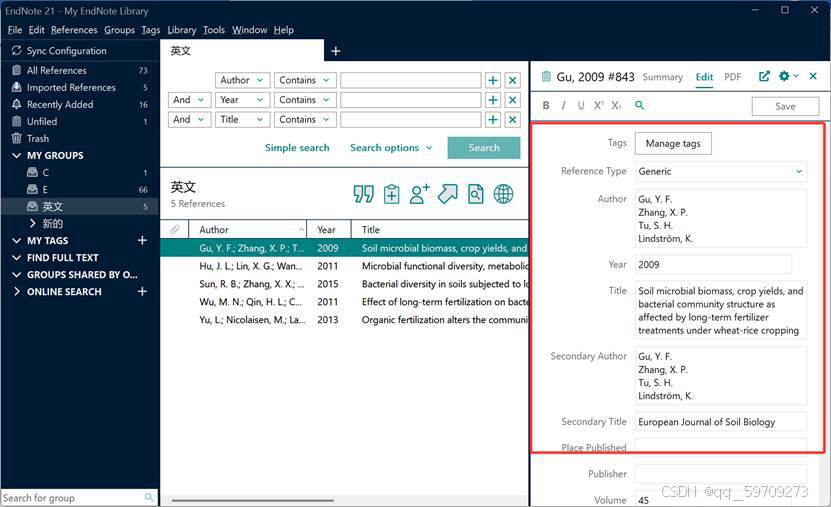Expand the 新的 group set
Screen dimensions: 831x507
point(33,223)
